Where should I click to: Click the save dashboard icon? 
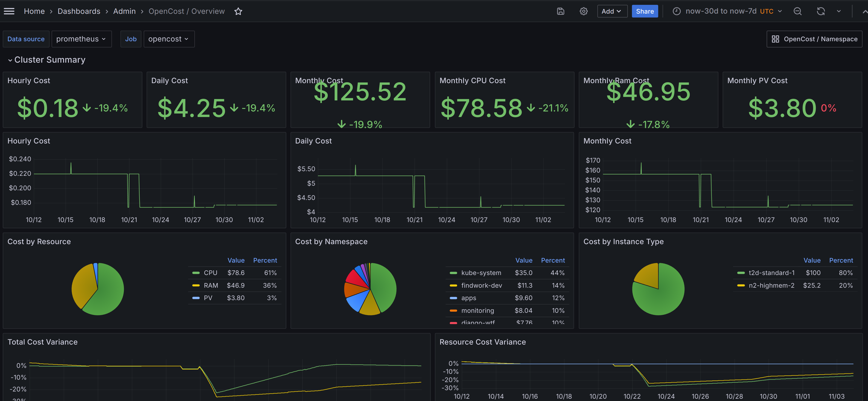coord(560,12)
